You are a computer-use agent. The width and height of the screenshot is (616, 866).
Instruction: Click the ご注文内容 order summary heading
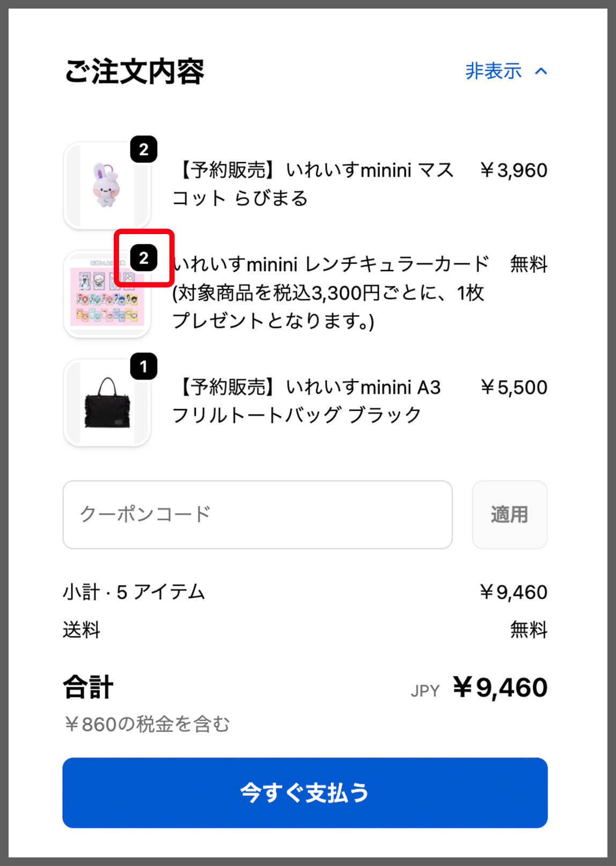(134, 71)
